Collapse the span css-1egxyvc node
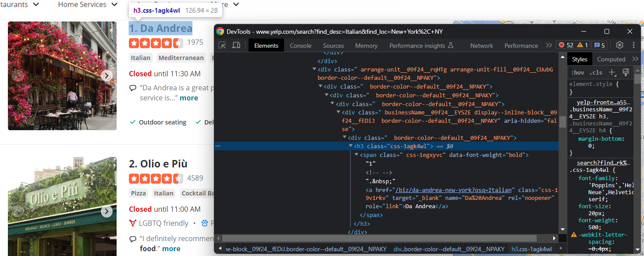 tap(356, 155)
